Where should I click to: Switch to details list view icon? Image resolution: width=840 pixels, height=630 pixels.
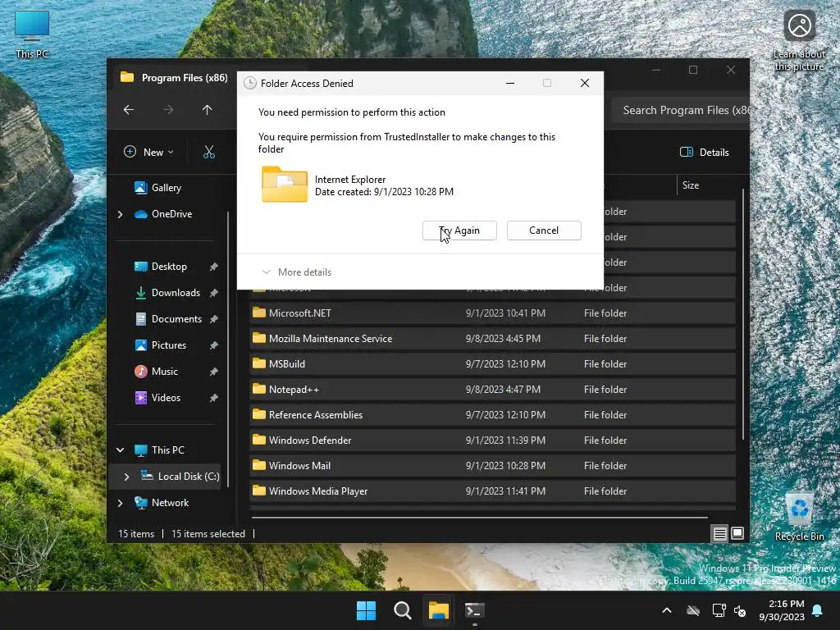tap(719, 533)
